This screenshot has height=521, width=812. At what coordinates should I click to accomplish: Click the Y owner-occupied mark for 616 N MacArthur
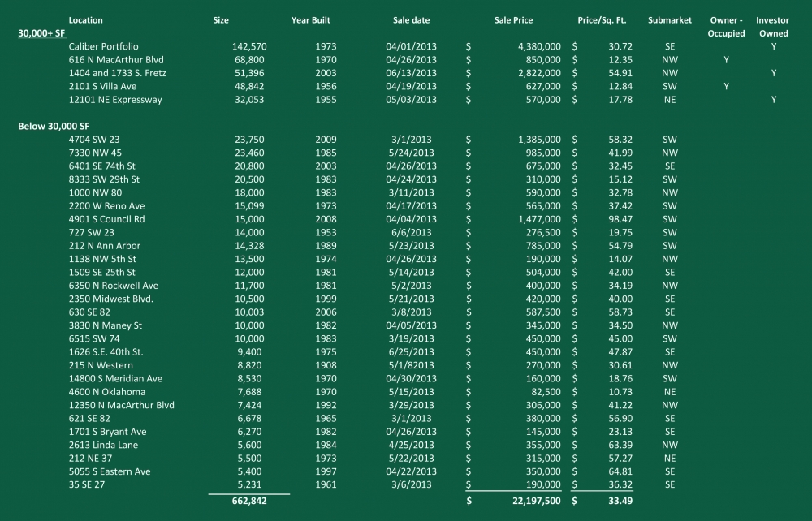coord(726,60)
